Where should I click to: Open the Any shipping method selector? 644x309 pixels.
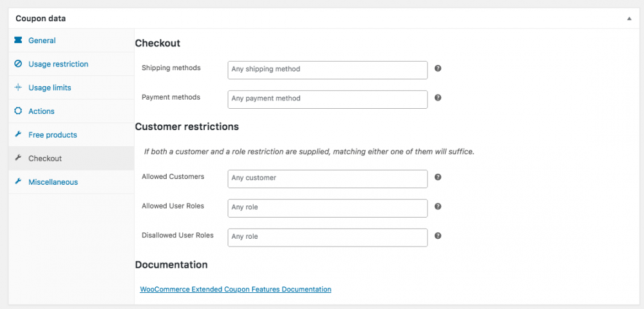click(x=327, y=70)
